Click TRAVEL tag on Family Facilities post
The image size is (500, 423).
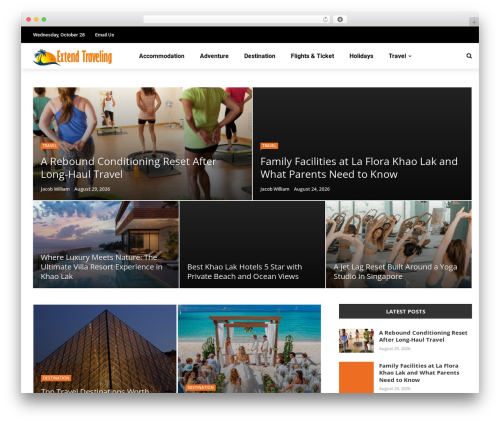[269, 146]
